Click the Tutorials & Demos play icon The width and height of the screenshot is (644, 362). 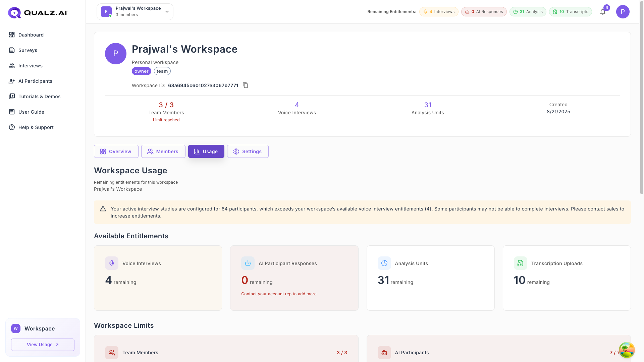click(12, 96)
